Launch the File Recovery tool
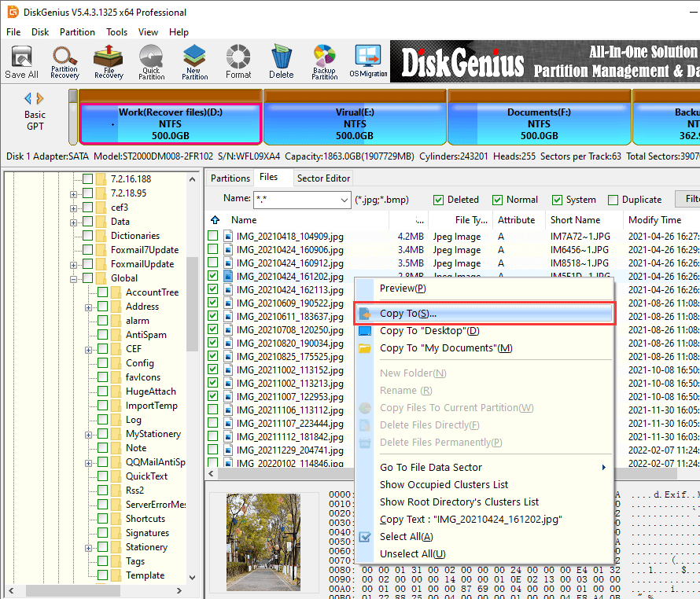This screenshot has width=700, height=599. click(x=109, y=62)
